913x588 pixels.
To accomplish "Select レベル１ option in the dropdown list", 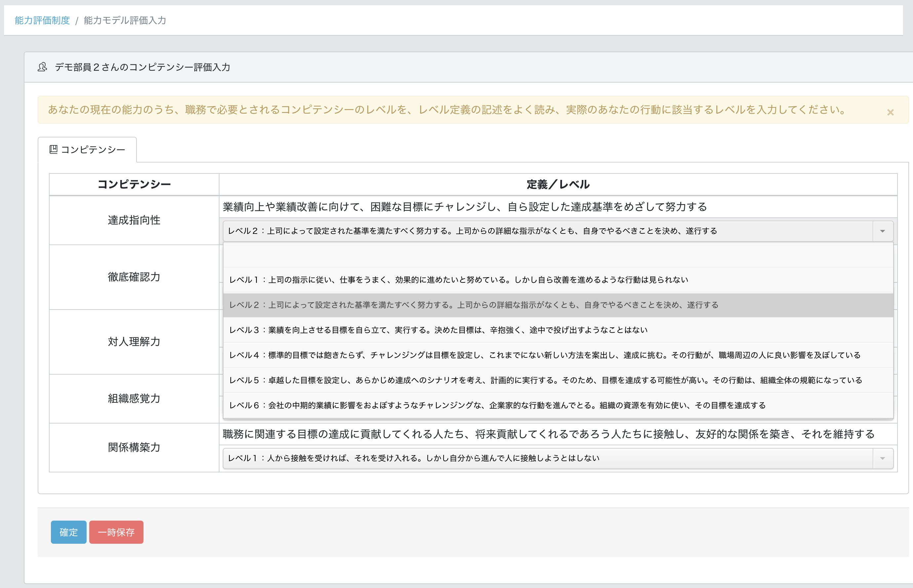I will coord(558,280).
